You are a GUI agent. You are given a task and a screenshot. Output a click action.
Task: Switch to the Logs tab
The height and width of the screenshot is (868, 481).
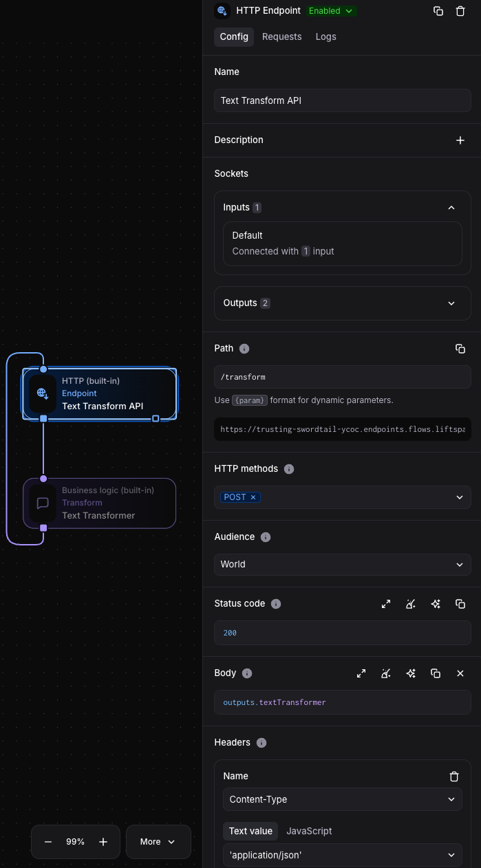coord(325,36)
